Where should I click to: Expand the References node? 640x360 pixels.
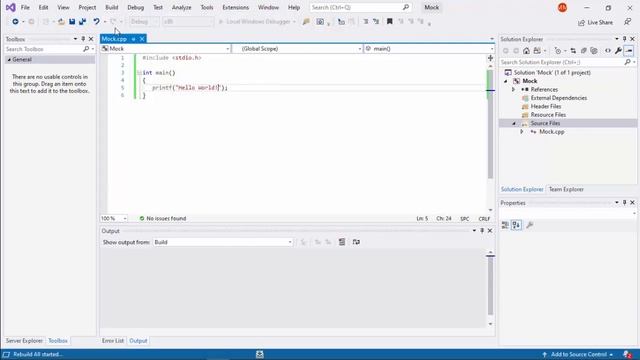(514, 89)
